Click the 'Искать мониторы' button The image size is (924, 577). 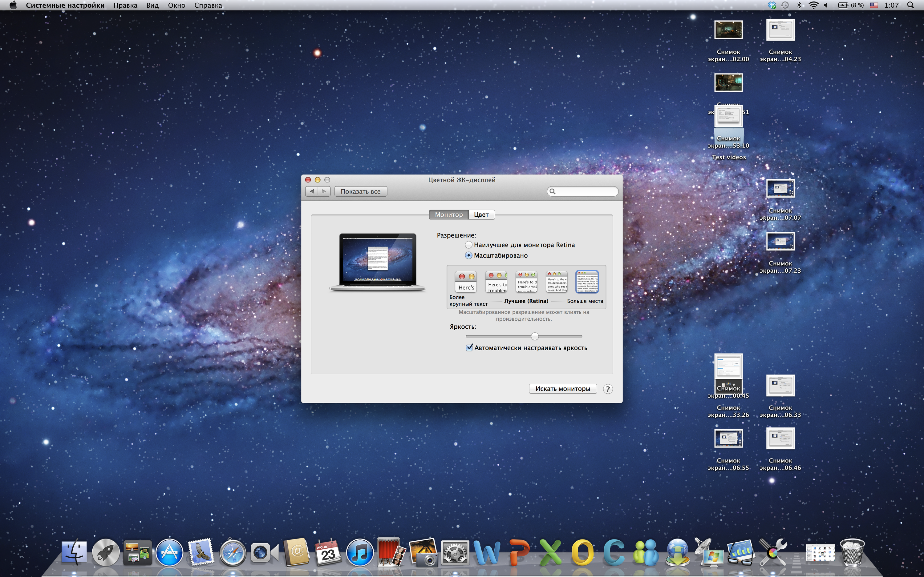click(562, 389)
